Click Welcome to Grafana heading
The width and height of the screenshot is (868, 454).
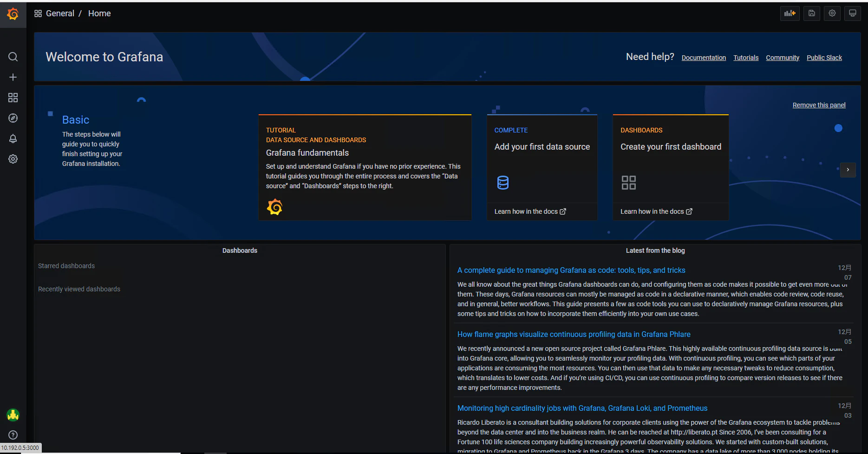tap(104, 57)
